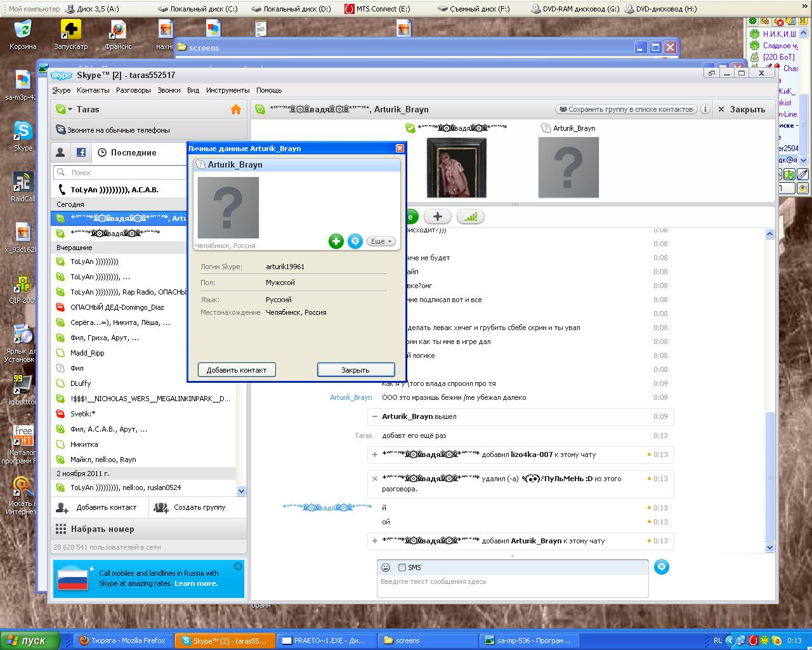Expand Taras status dropdown arrow
Screen dimensions: 812x650
(x=70, y=109)
